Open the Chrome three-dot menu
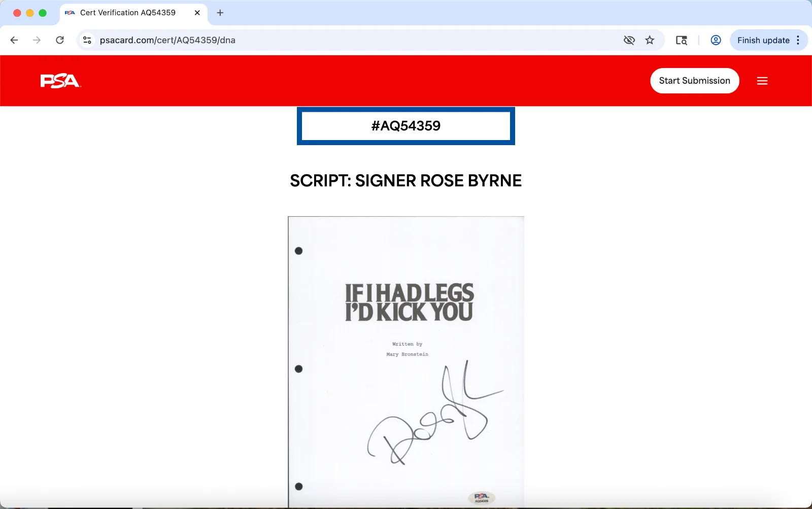This screenshot has width=812, height=509. 798,40
